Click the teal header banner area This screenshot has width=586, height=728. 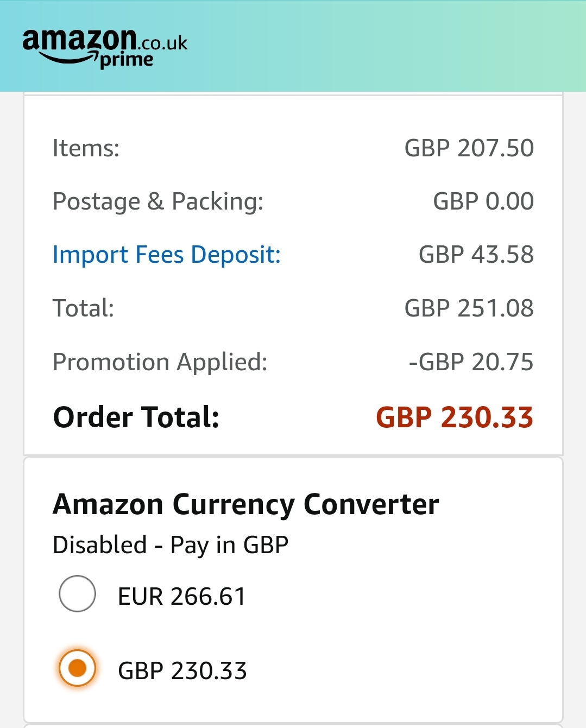point(380,46)
